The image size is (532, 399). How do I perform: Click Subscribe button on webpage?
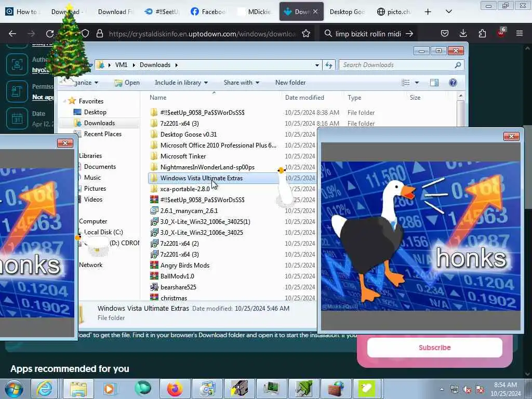tap(435, 348)
